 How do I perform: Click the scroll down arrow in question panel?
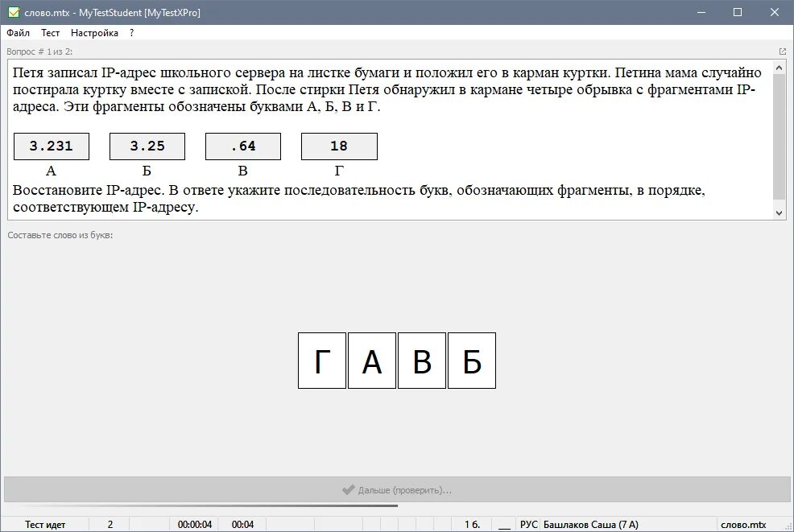click(780, 213)
